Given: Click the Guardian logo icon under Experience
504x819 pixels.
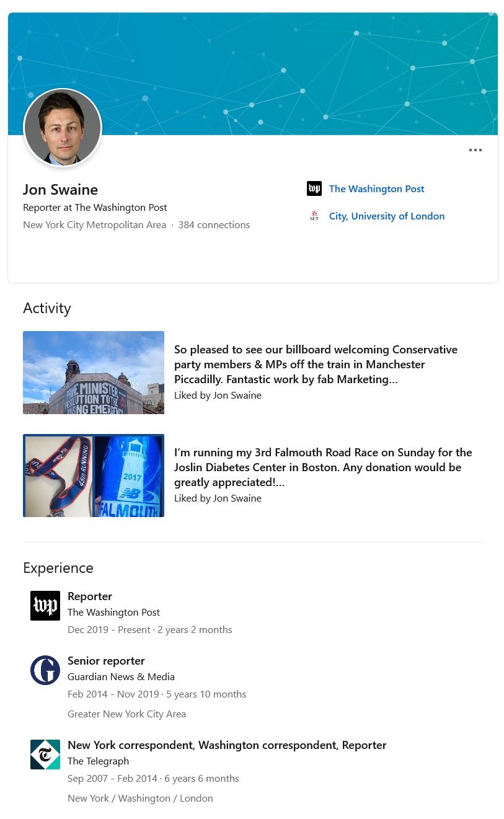Looking at the screenshot, I should pos(45,670).
